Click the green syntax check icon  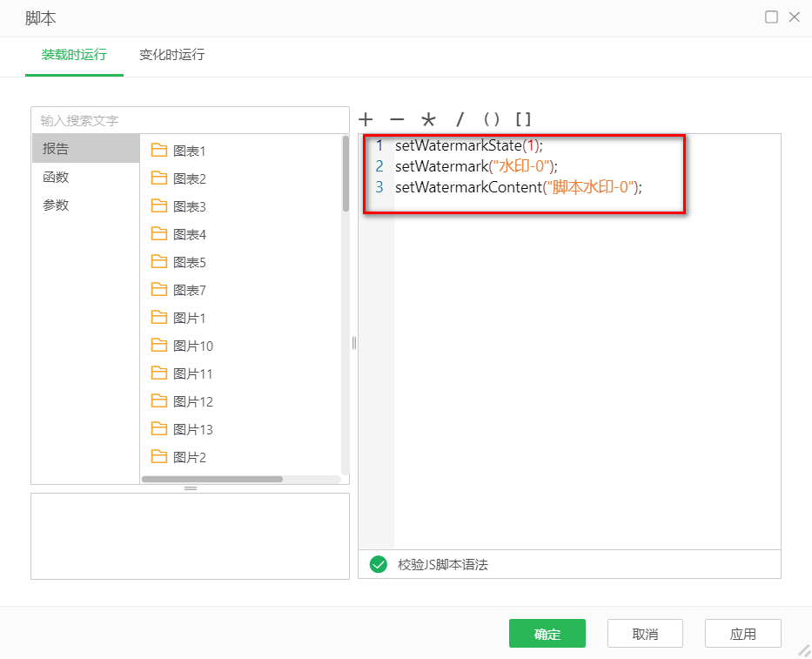tap(378, 564)
